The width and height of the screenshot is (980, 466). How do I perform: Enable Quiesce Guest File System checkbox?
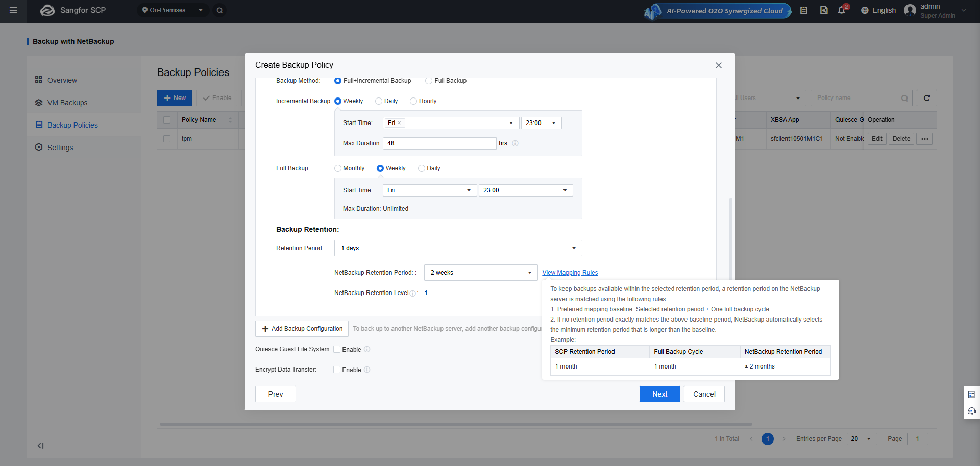click(337, 349)
